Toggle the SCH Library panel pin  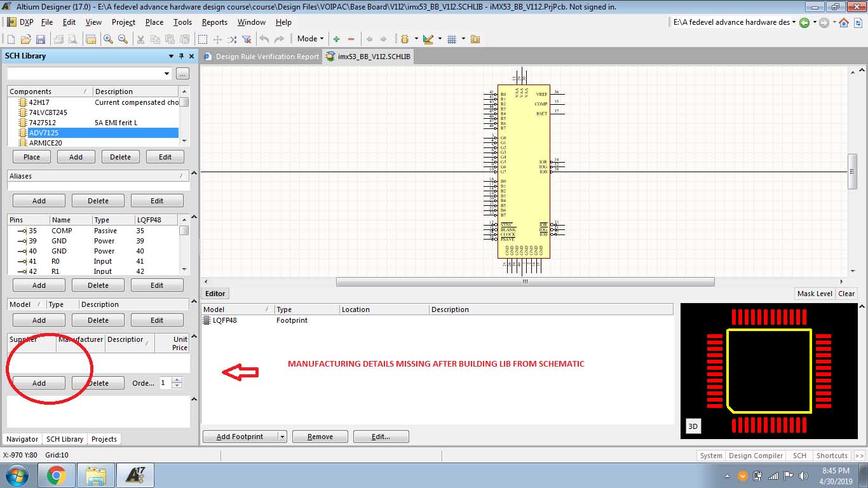point(181,56)
